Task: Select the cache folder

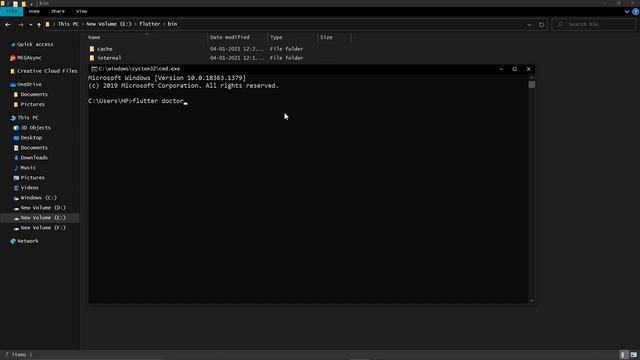Action: pos(104,49)
